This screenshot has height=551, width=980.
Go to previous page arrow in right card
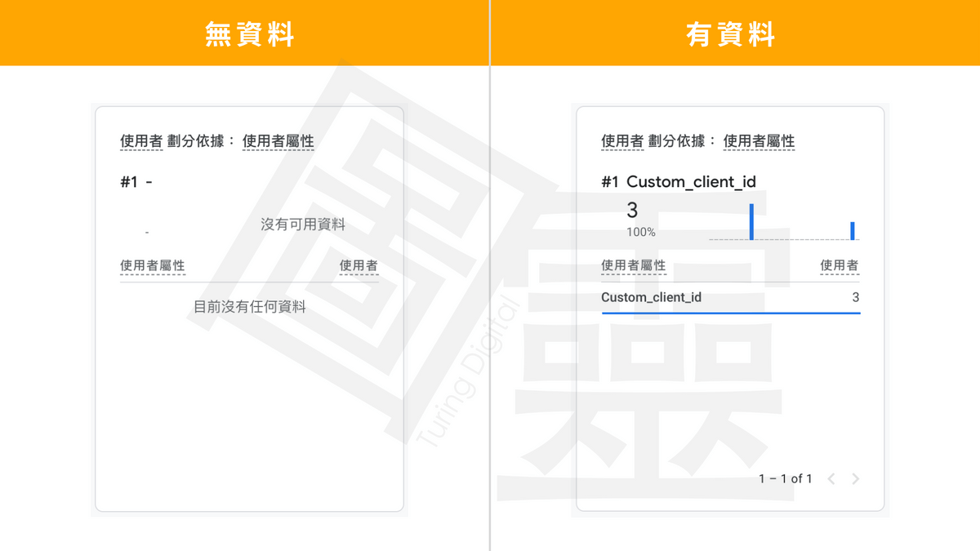[x=831, y=479]
